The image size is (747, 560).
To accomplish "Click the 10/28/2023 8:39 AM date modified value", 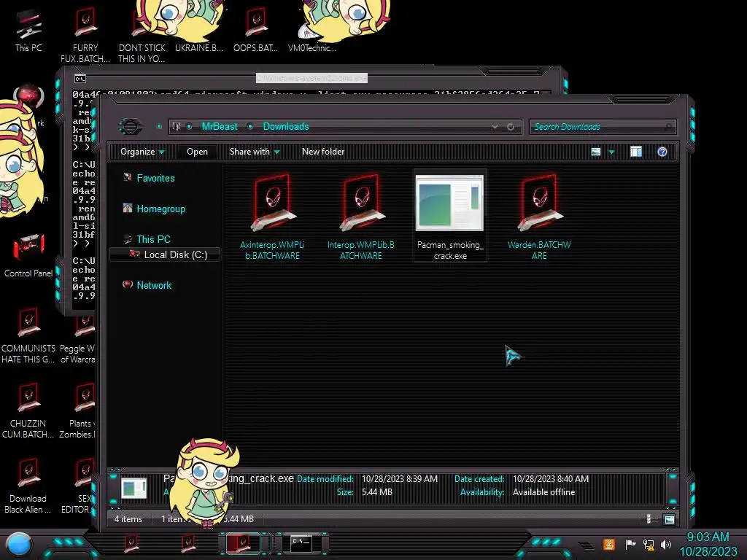I will point(400,479).
